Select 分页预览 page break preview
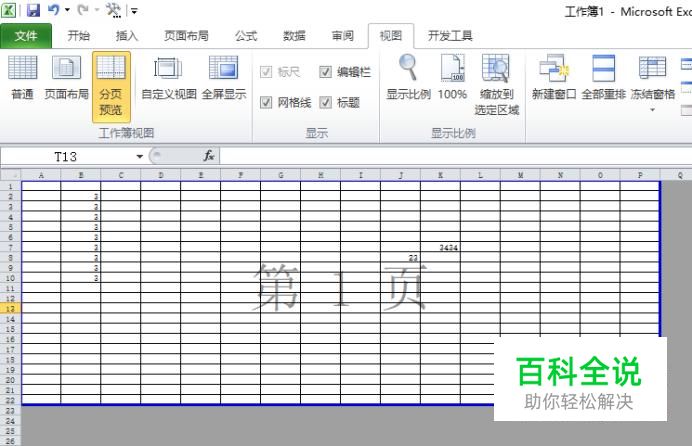The height and width of the screenshot is (446, 692). (111, 86)
